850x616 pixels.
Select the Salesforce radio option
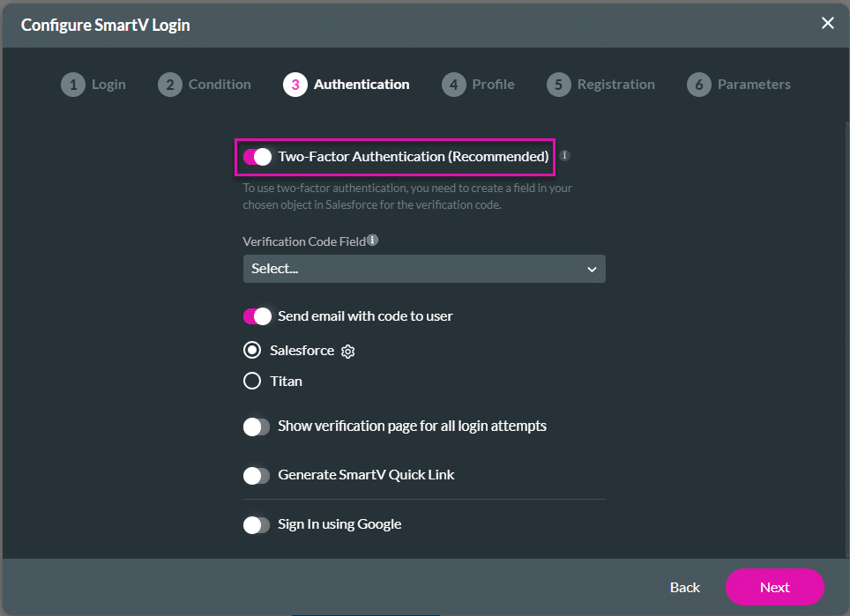(x=250, y=350)
